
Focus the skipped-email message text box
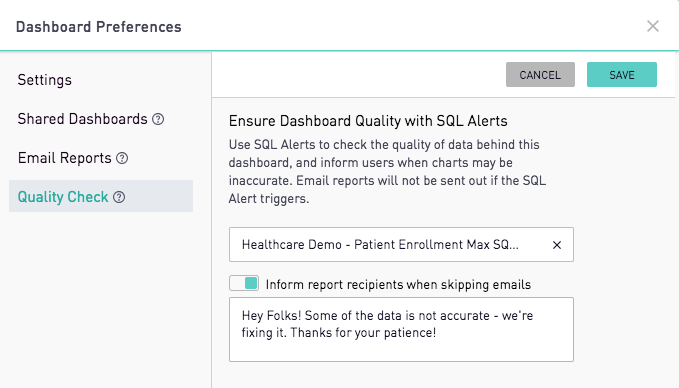pyautogui.click(x=401, y=330)
